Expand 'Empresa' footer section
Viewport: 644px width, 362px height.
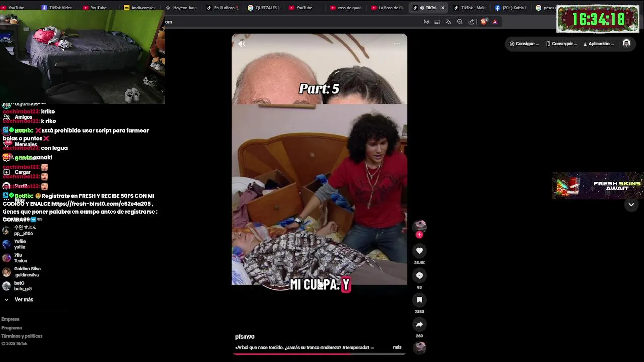tap(10, 319)
